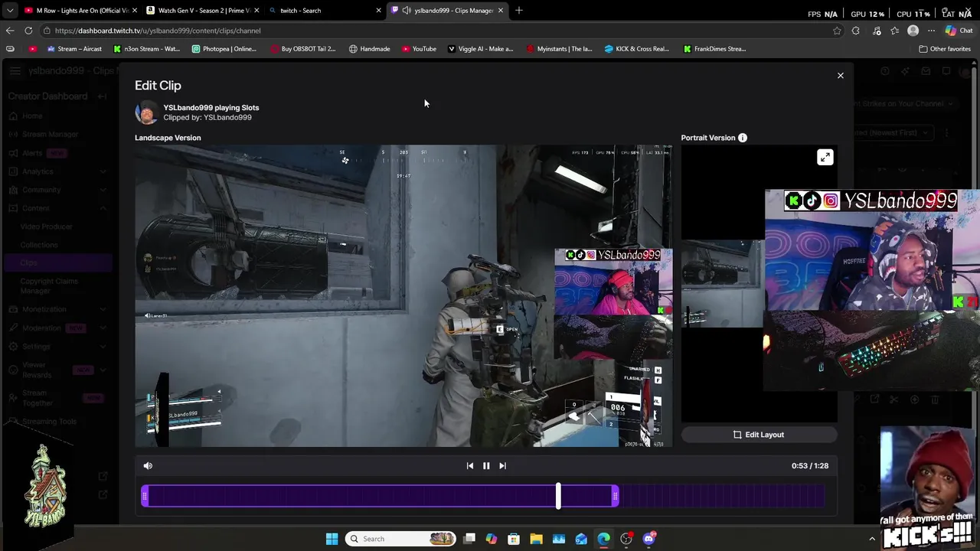Show hidden system tray icons

click(x=872, y=539)
